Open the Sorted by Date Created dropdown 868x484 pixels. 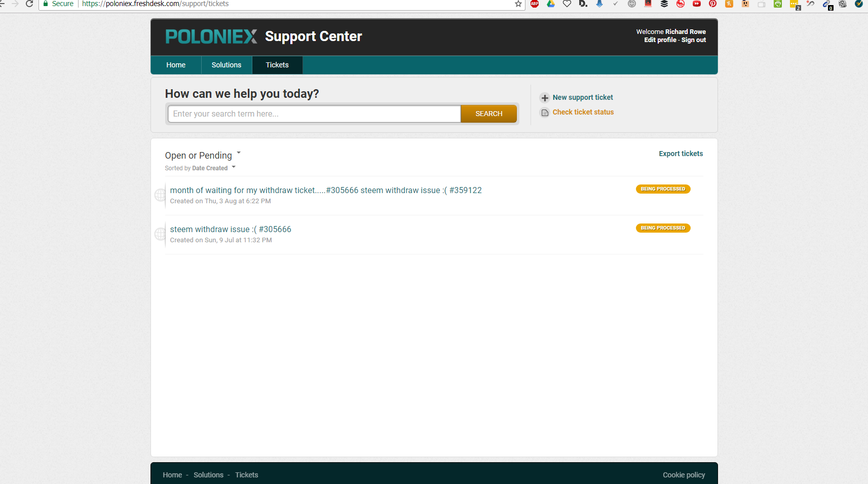point(200,168)
